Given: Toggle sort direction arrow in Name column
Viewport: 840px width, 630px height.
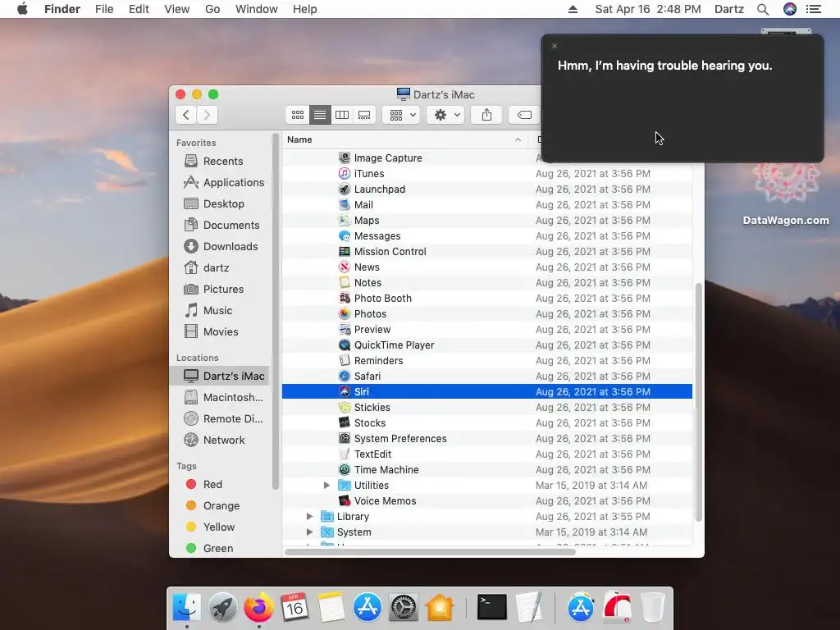Looking at the screenshot, I should (x=518, y=139).
